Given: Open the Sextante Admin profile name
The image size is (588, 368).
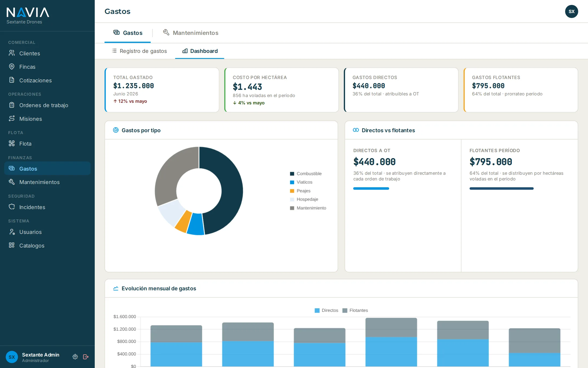Looking at the screenshot, I should (x=41, y=355).
